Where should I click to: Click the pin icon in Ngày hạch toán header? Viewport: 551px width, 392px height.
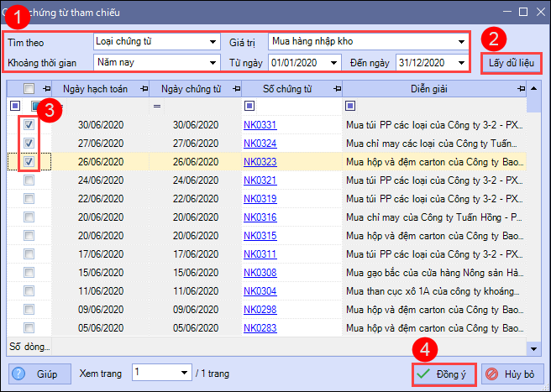pos(144,88)
